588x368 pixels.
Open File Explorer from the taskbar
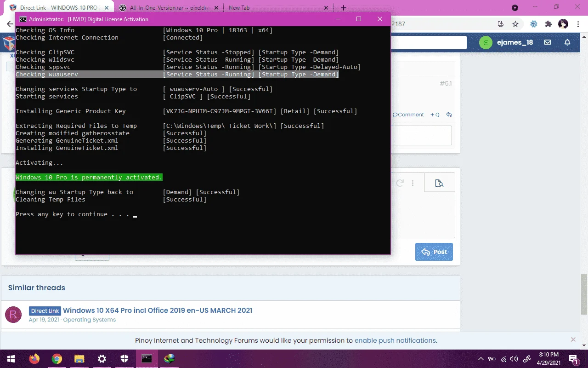click(79, 359)
